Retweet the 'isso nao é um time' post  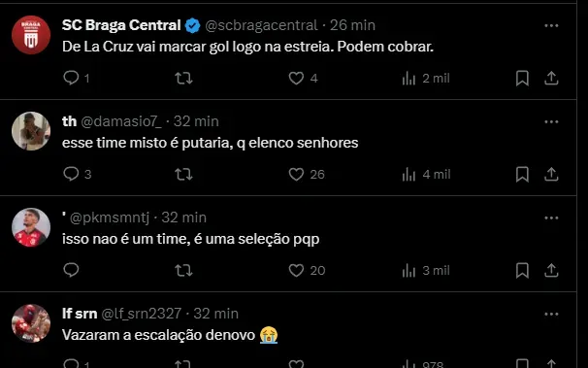coord(183,270)
